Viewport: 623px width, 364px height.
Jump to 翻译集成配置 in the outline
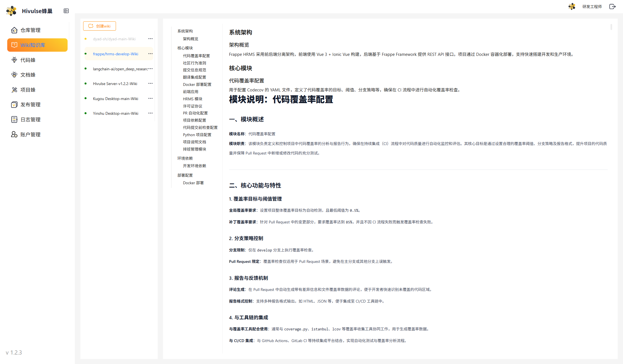click(x=194, y=77)
